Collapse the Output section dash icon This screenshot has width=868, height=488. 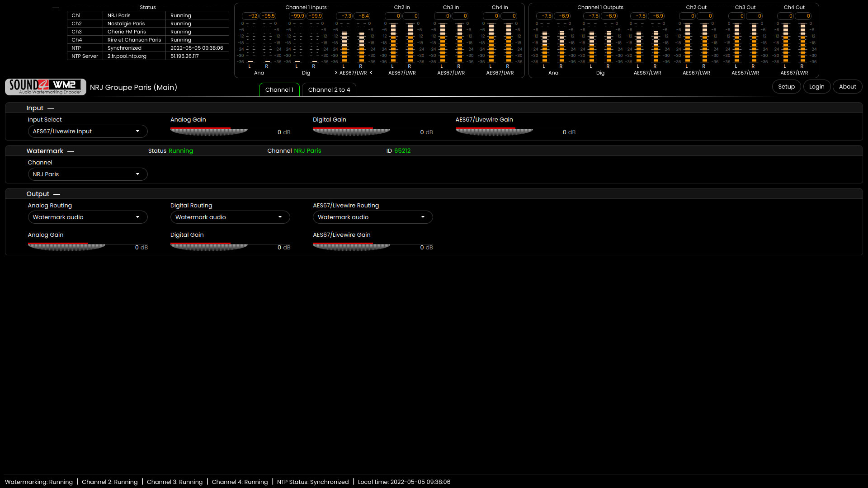point(57,194)
